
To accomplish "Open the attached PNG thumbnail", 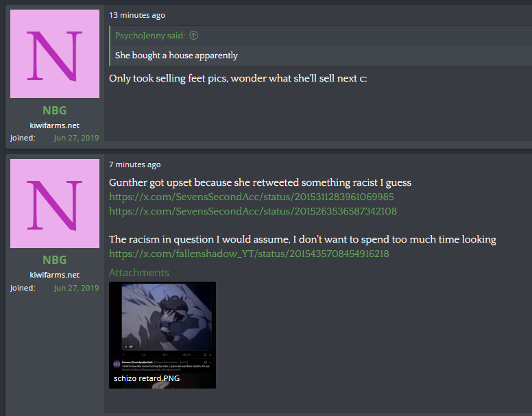I will point(162,335).
